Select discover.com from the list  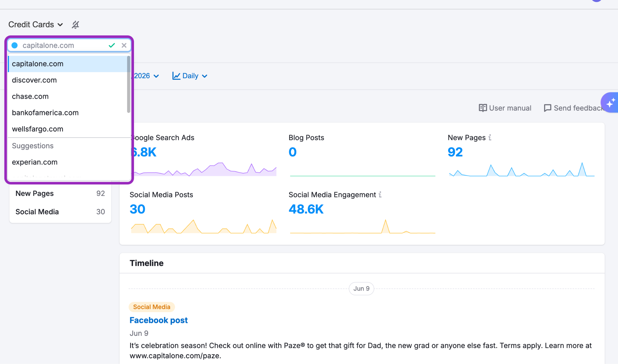[68, 80]
